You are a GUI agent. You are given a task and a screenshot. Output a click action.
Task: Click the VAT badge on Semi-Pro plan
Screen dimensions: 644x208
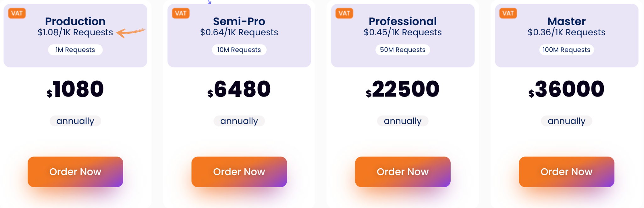coord(181,13)
